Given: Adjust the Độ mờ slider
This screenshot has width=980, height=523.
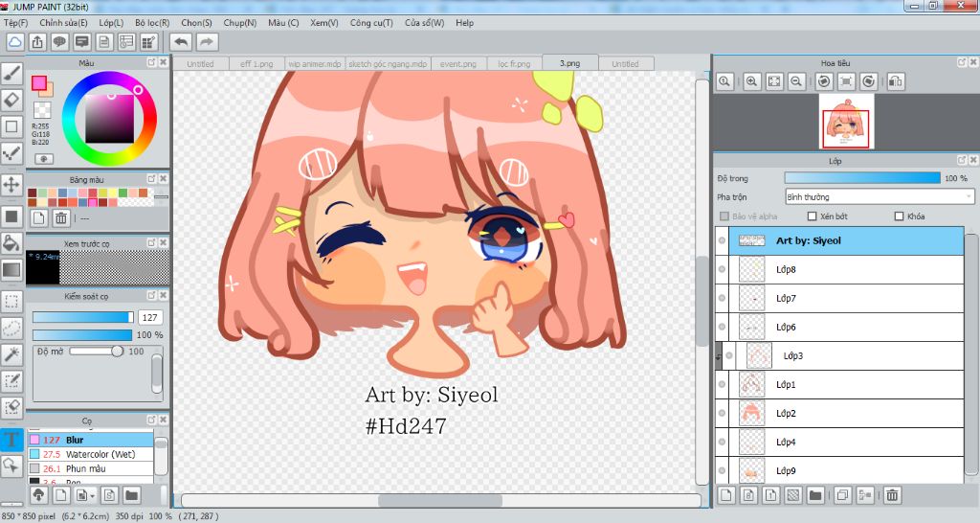Looking at the screenshot, I should (x=97, y=352).
